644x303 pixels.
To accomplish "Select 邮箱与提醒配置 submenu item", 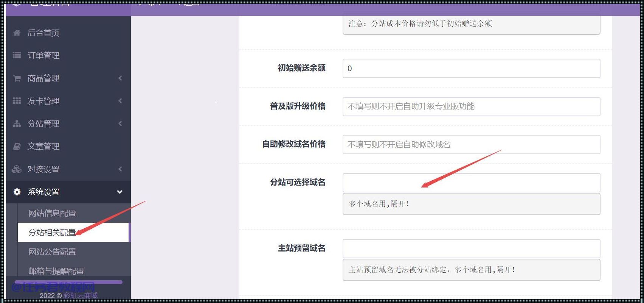I will [56, 271].
